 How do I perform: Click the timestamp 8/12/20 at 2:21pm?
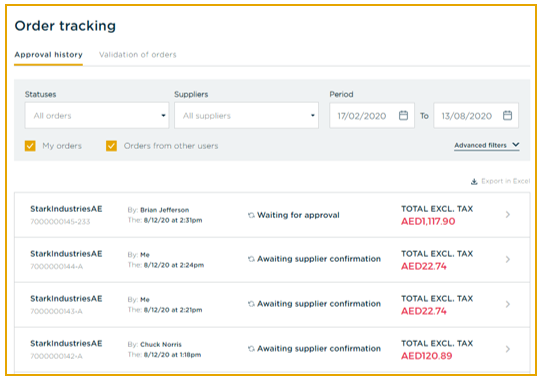click(173, 310)
